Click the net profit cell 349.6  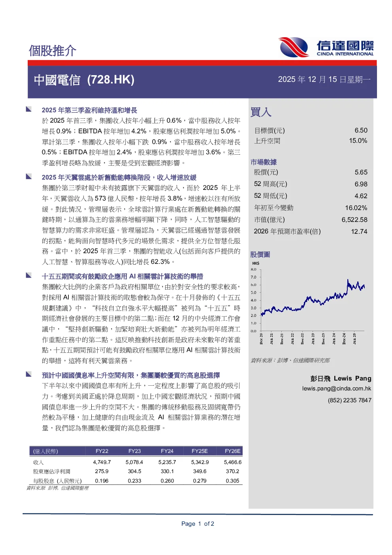tap(200, 472)
